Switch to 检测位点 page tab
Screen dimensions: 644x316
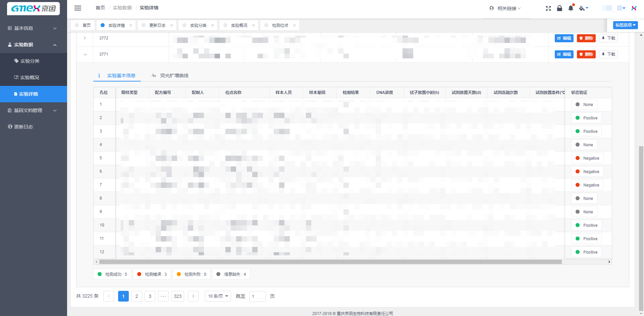(280, 25)
